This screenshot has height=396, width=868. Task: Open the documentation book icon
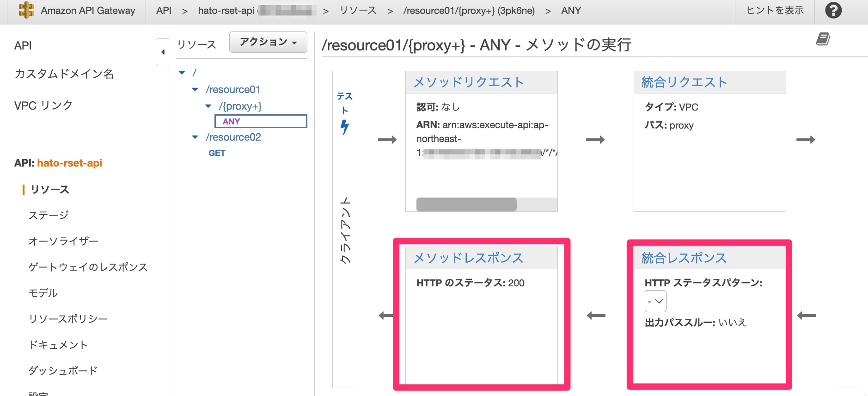pos(823,39)
